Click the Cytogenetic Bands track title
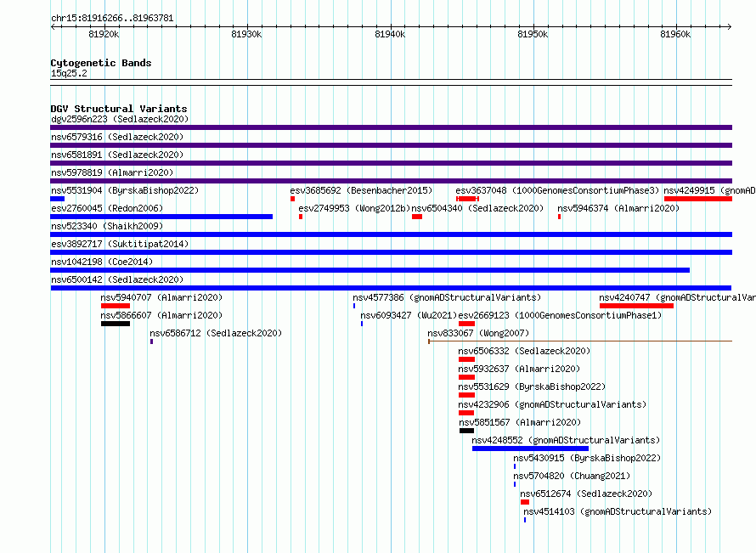This screenshot has height=553, width=756. click(x=101, y=63)
